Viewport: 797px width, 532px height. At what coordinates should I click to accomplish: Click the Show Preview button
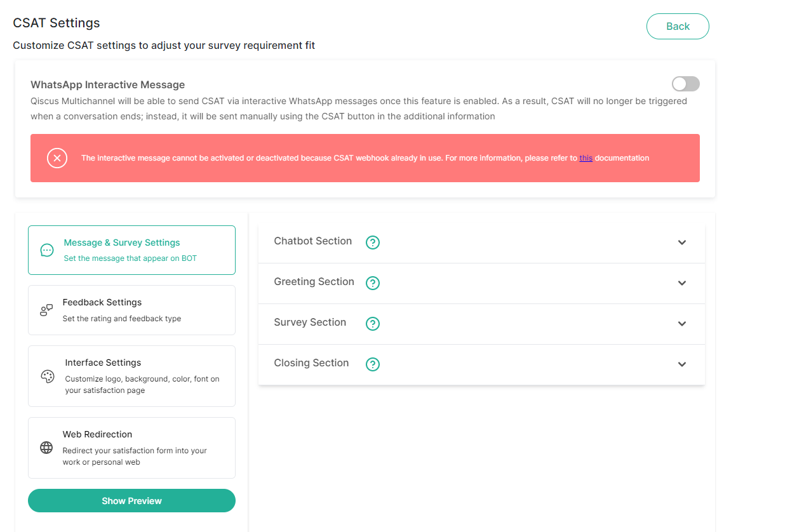pos(131,501)
